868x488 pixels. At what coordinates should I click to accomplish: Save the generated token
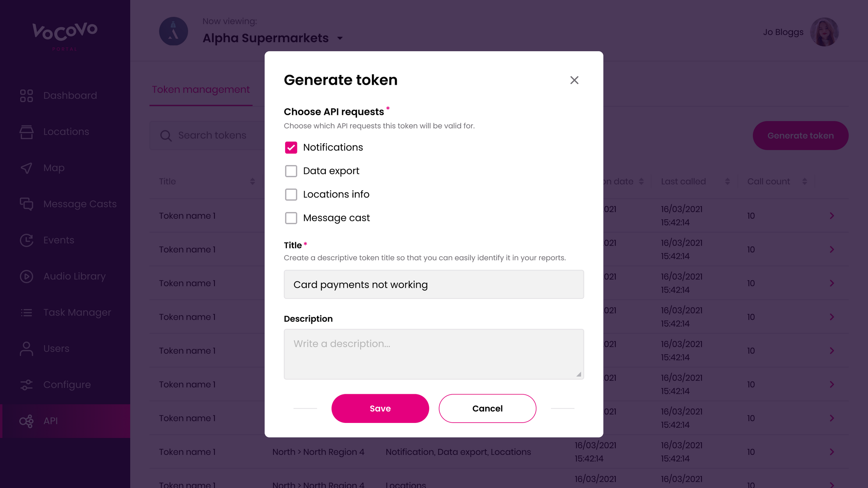point(380,408)
